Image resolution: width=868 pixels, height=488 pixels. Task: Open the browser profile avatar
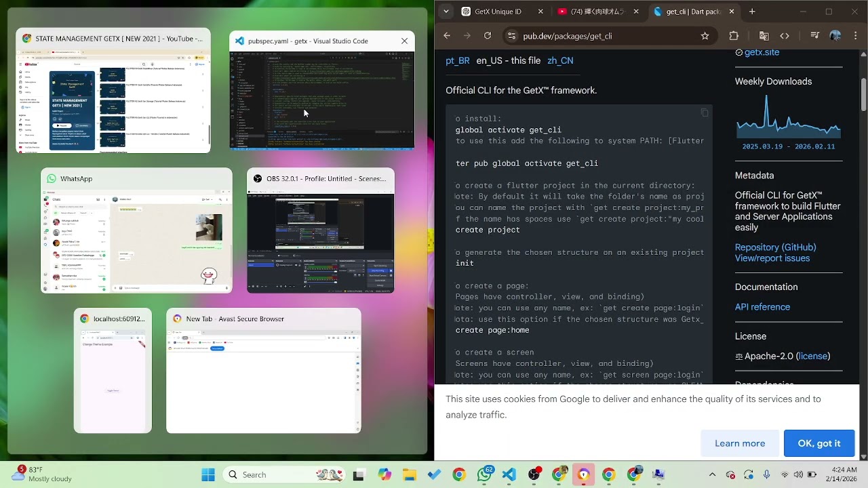[835, 36]
